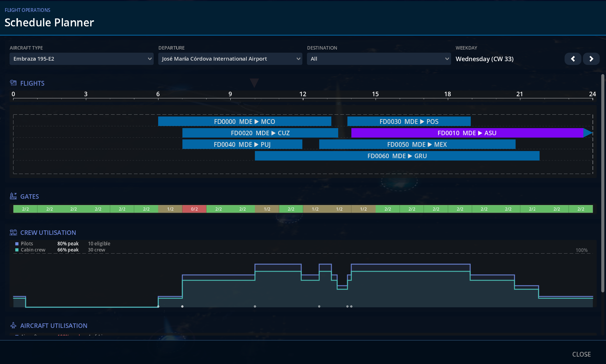606x364 pixels.
Task: Click the Pilots purple legend swatch
Action: click(17, 244)
